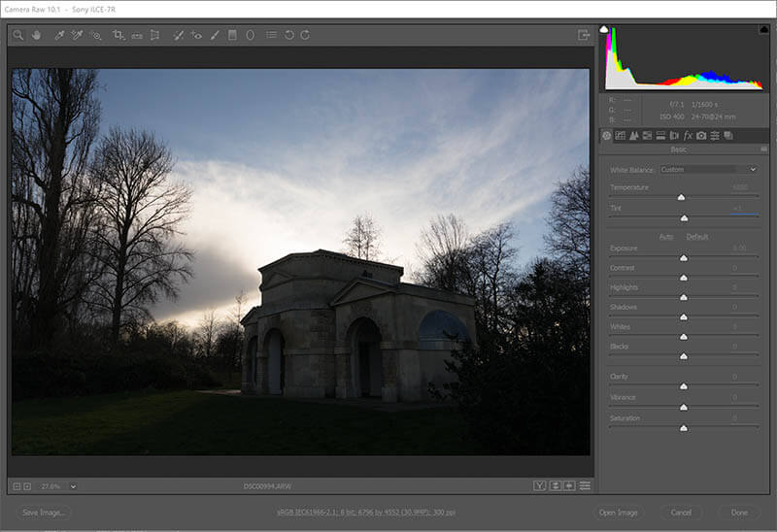Click the Tint slider handle
Image resolution: width=777 pixels, height=532 pixels.
click(x=685, y=218)
